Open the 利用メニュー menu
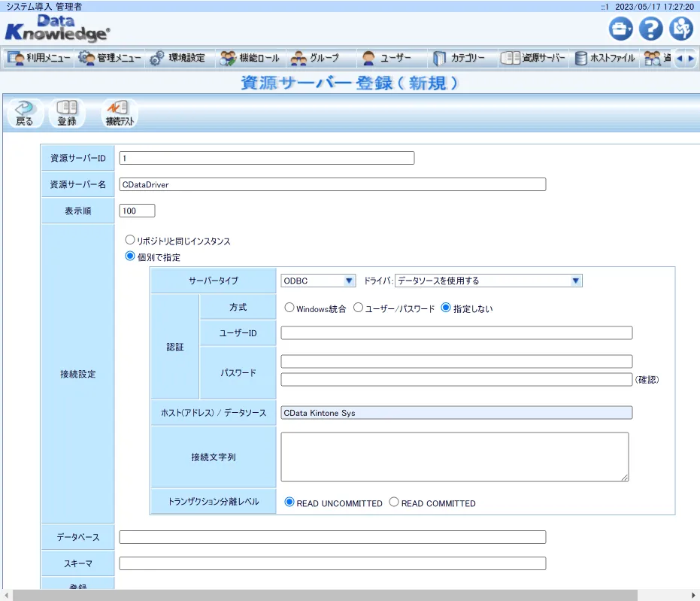Image resolution: width=700 pixels, height=601 pixels. [x=38, y=57]
